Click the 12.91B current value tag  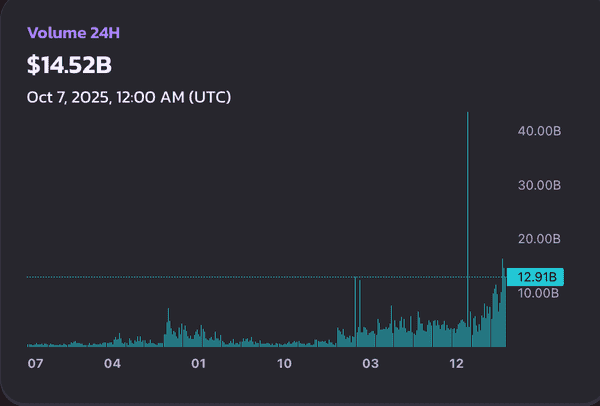(537, 277)
